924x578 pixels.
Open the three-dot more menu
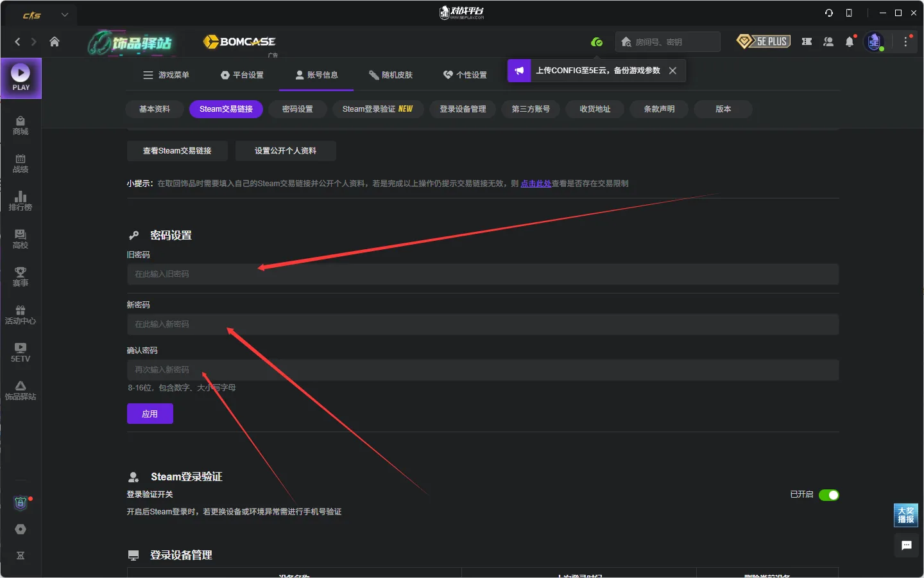[x=906, y=42]
